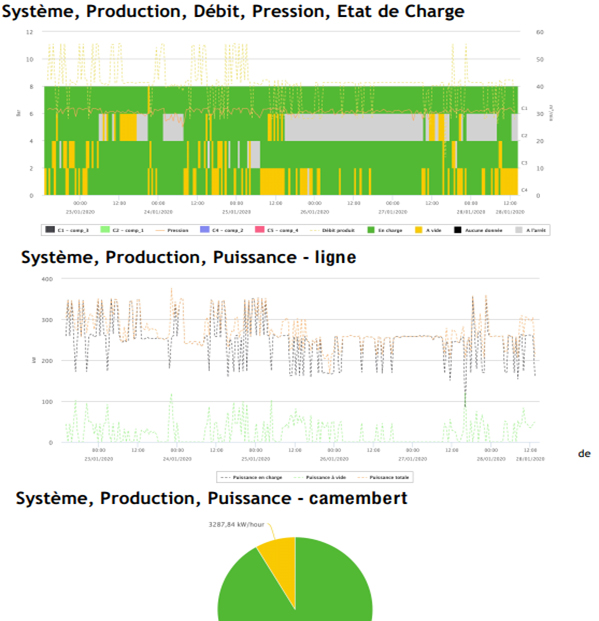
Task: Click the 27/01/2020 date under the state chart
Action: (x=393, y=212)
